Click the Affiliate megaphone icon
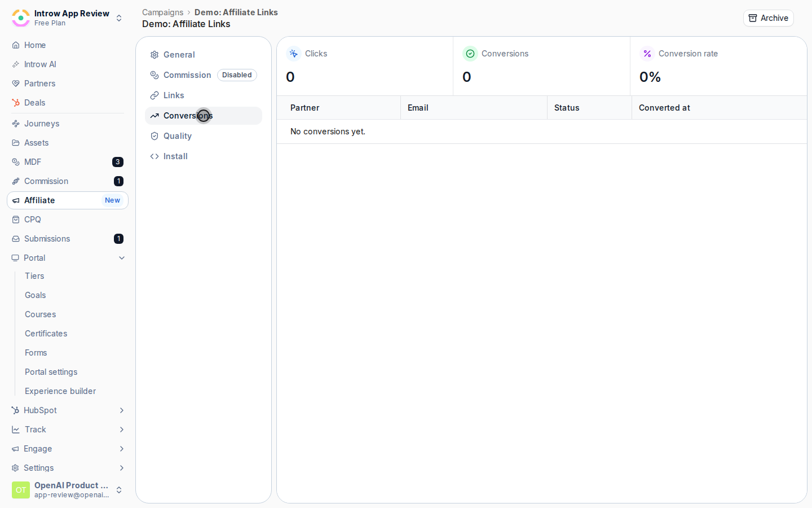 click(16, 200)
